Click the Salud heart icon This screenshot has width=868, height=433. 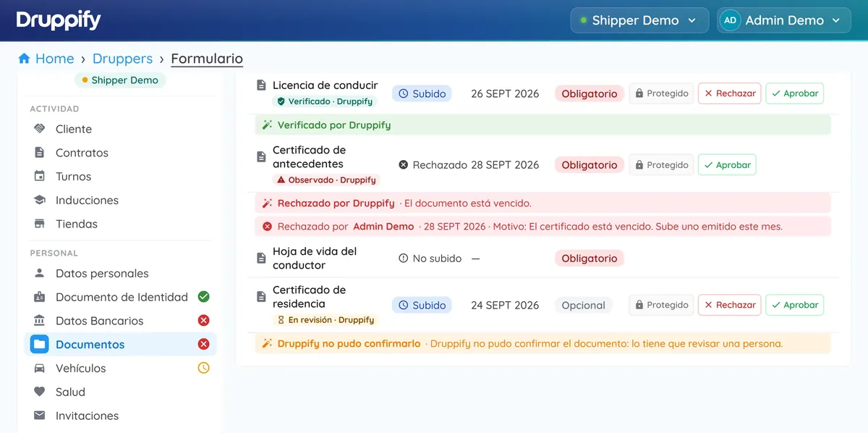40,392
